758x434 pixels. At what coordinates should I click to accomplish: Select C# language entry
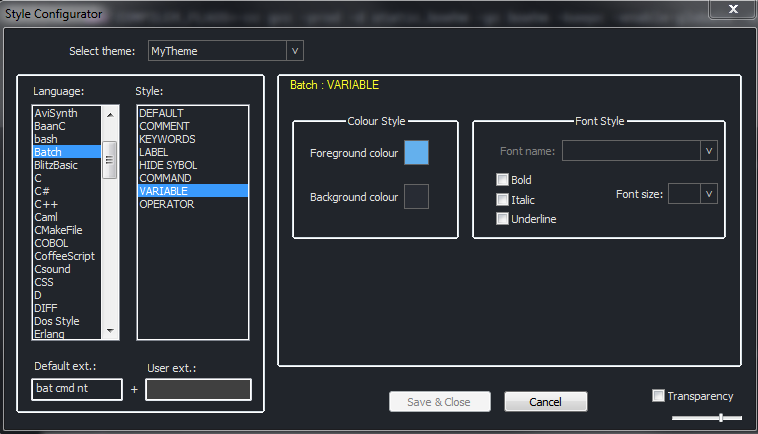(x=67, y=191)
